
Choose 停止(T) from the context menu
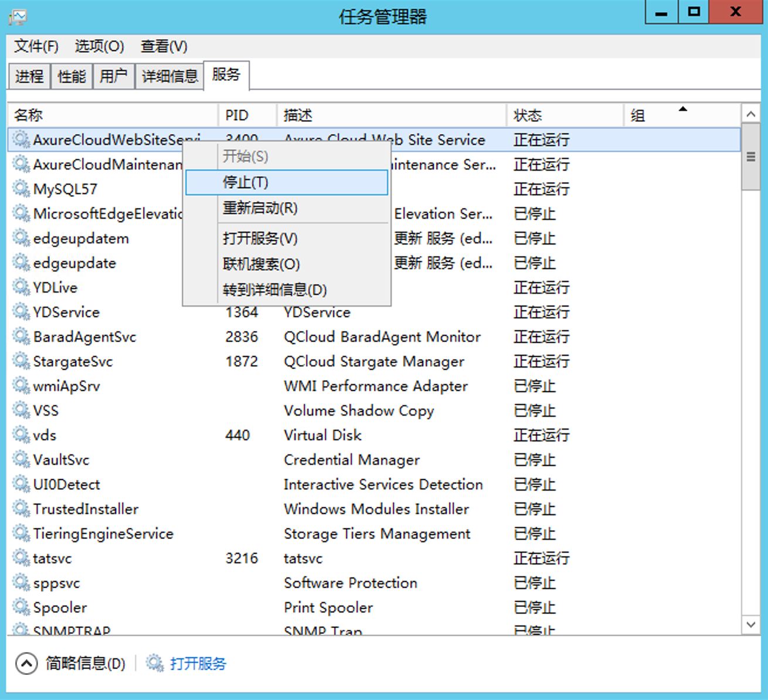pyautogui.click(x=286, y=182)
